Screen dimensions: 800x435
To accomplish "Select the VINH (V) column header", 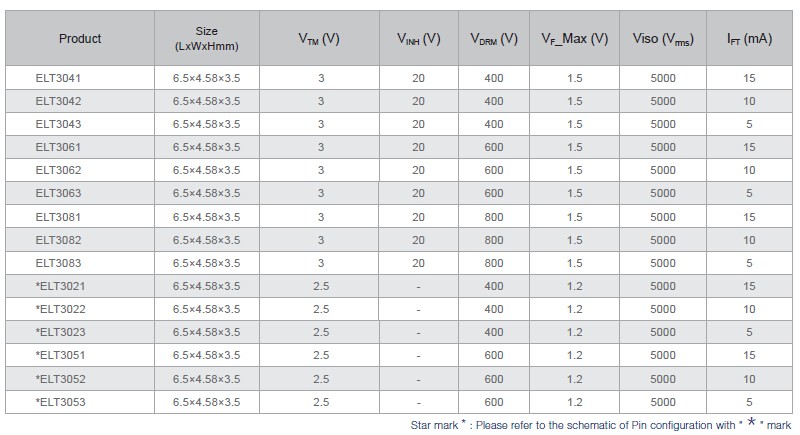I will coord(418,39).
